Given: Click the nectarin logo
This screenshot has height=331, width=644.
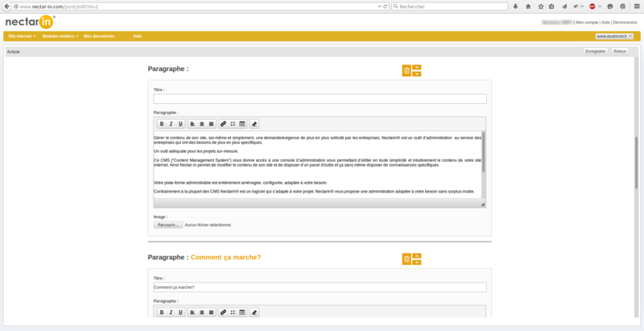Looking at the screenshot, I should 31,23.
